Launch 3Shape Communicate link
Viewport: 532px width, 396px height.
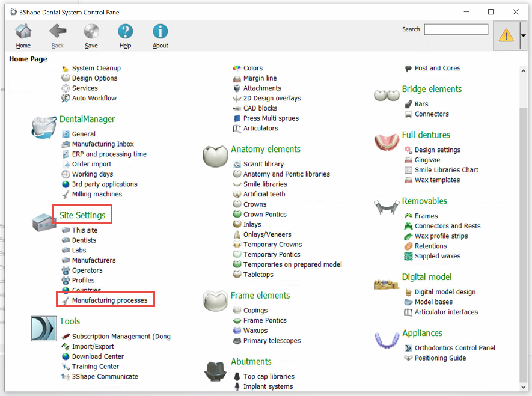(x=105, y=377)
